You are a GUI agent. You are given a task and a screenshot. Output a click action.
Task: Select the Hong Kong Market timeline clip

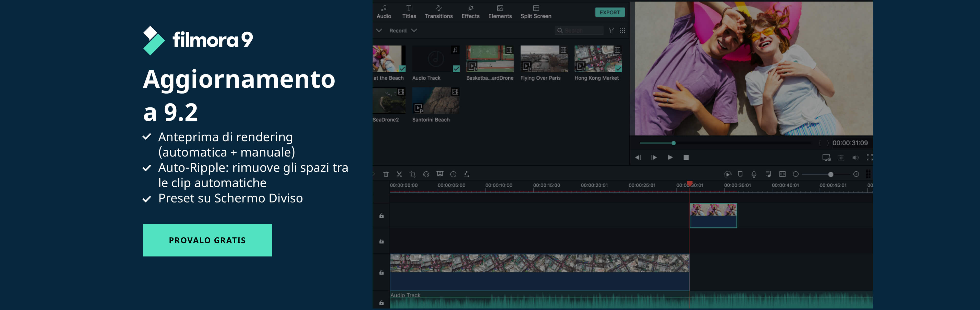(540, 272)
